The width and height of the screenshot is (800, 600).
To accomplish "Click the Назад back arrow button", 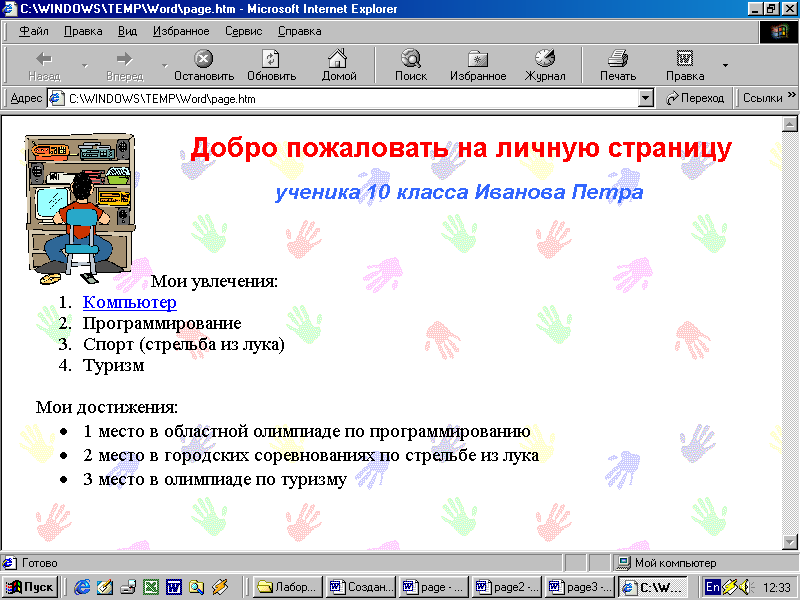I will pyautogui.click(x=44, y=65).
